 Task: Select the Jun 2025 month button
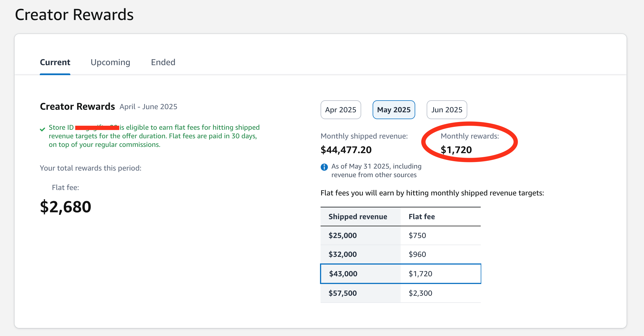coord(447,110)
